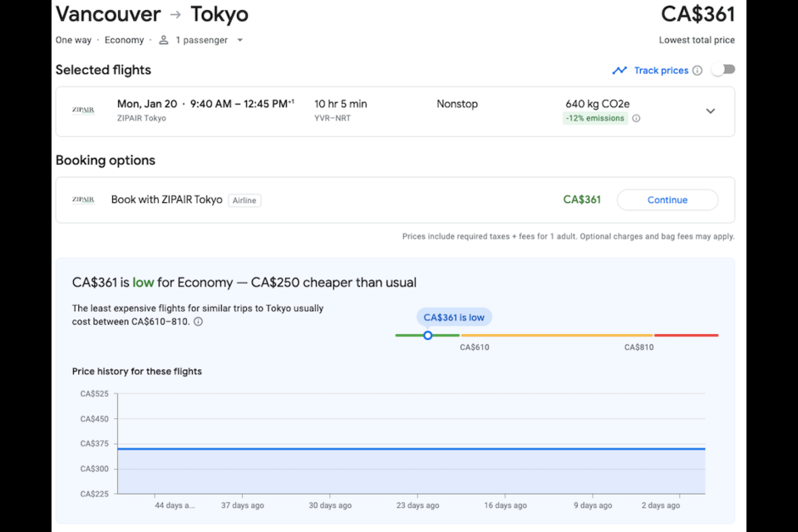Click the ZIPAIR logo in selected flight
The height and width of the screenshot is (532, 798).
(83, 110)
